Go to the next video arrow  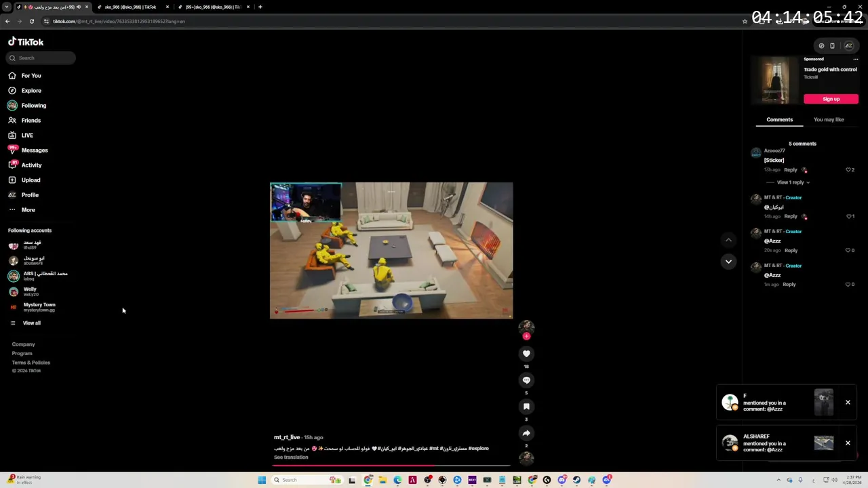click(728, 262)
